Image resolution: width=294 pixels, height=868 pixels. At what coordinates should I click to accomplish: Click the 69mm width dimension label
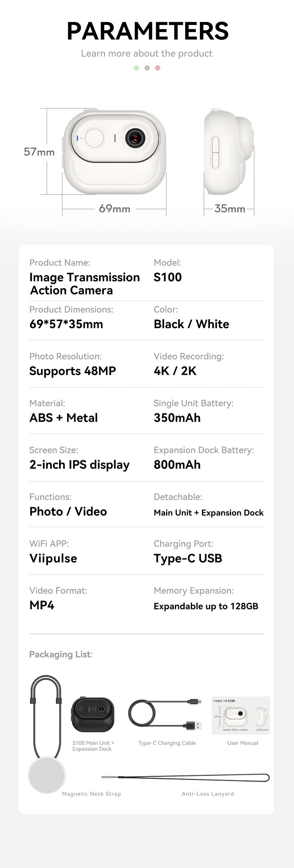coord(115,209)
